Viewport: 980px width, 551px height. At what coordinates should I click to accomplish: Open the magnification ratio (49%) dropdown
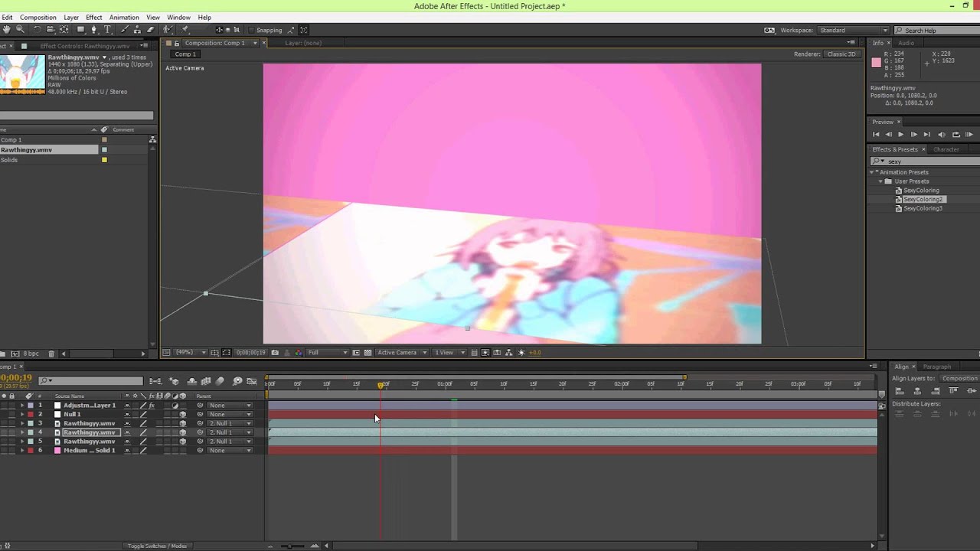(191, 353)
